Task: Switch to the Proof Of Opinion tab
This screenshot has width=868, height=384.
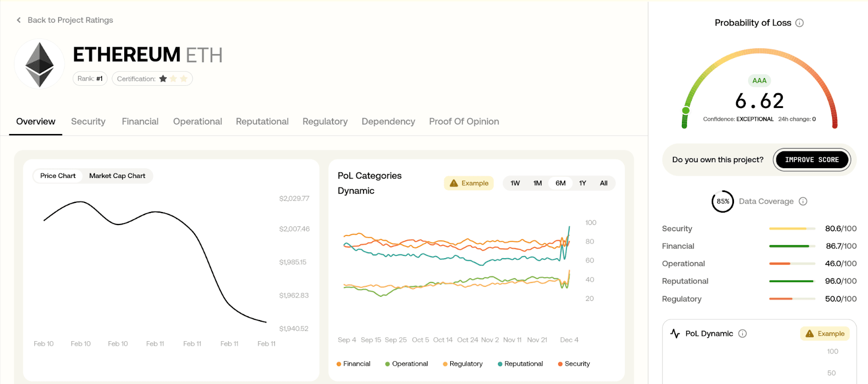Action: point(464,121)
